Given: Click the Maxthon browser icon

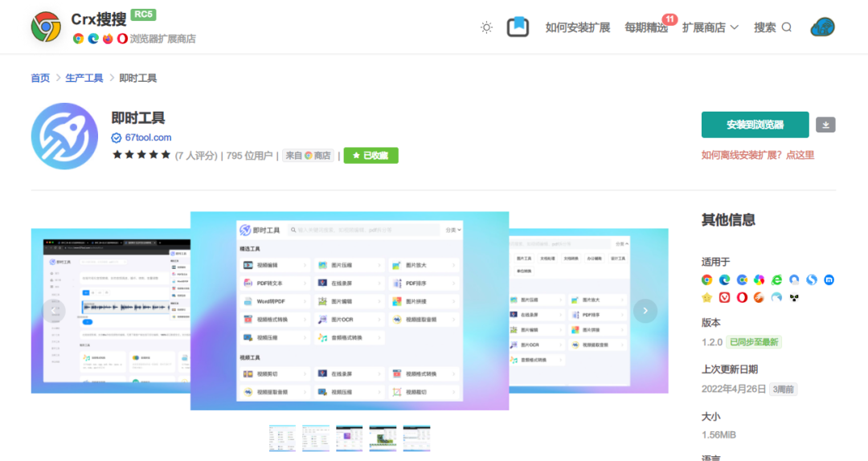Looking at the screenshot, I should click(829, 280).
